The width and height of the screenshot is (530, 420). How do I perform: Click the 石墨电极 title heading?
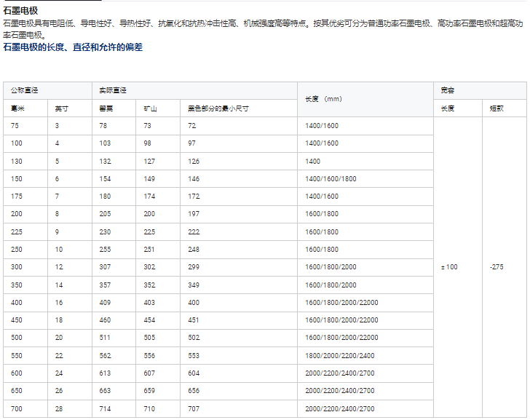pyautogui.click(x=21, y=11)
